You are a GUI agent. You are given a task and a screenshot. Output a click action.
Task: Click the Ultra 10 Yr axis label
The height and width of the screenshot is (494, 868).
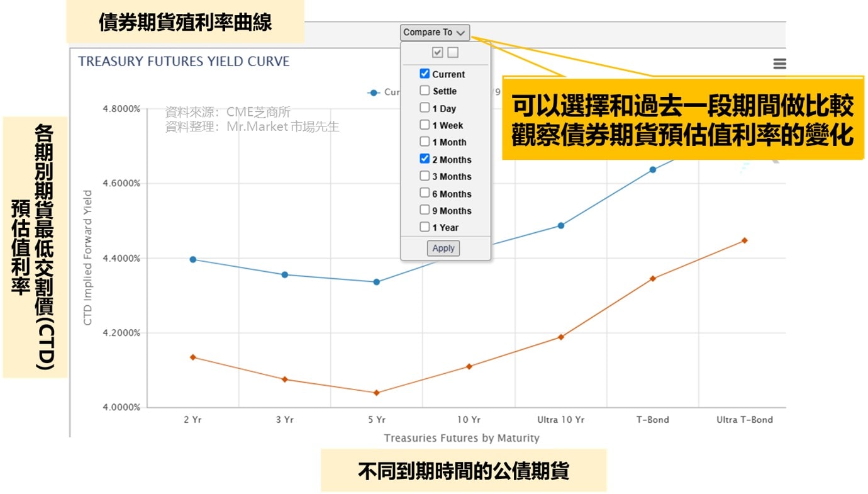(560, 419)
